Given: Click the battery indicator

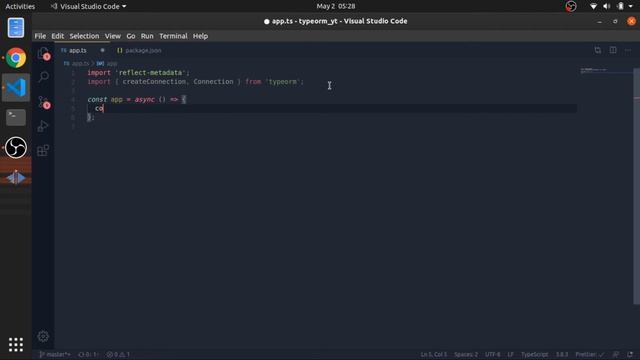Looking at the screenshot, I should click(620, 6).
